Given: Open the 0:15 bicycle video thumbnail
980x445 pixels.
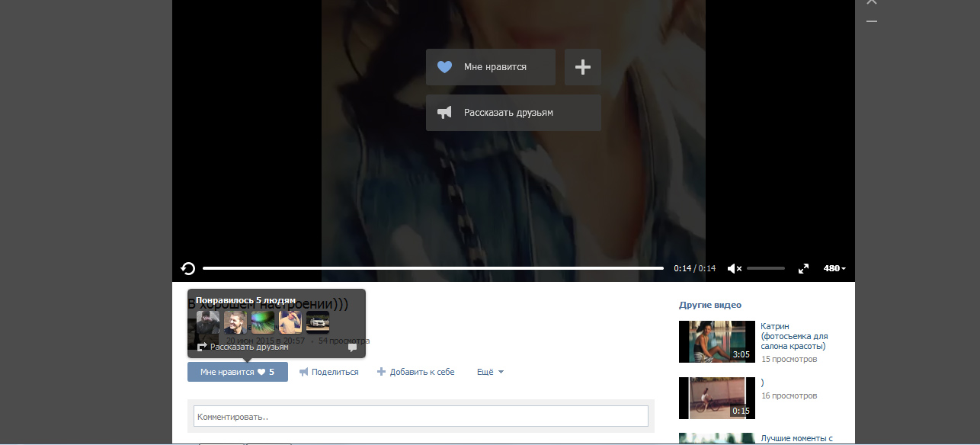Looking at the screenshot, I should tap(717, 398).
